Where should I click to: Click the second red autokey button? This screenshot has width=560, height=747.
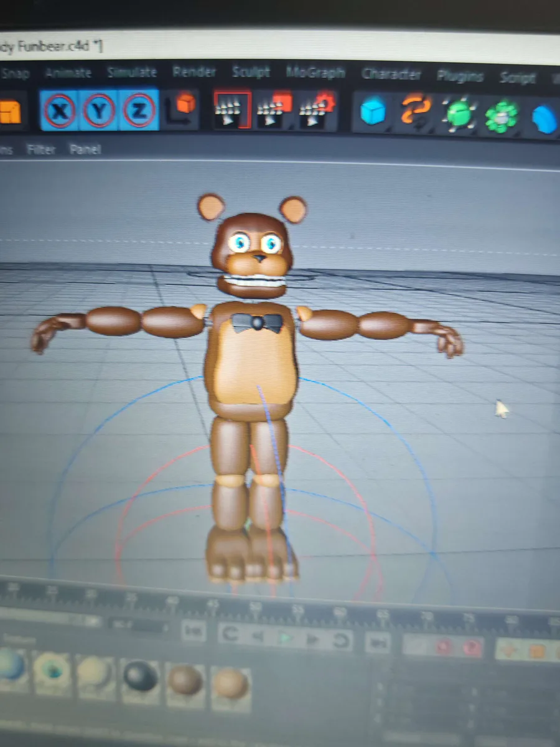coord(472,648)
